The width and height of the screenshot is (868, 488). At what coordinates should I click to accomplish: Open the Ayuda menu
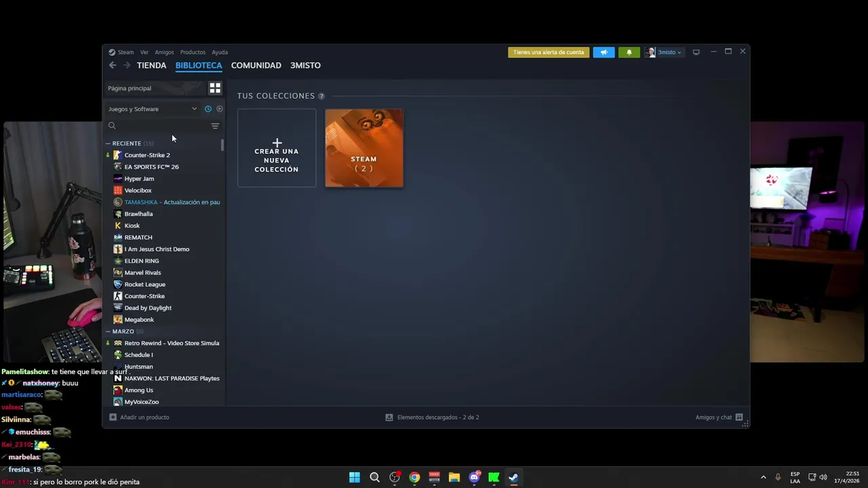coord(220,52)
